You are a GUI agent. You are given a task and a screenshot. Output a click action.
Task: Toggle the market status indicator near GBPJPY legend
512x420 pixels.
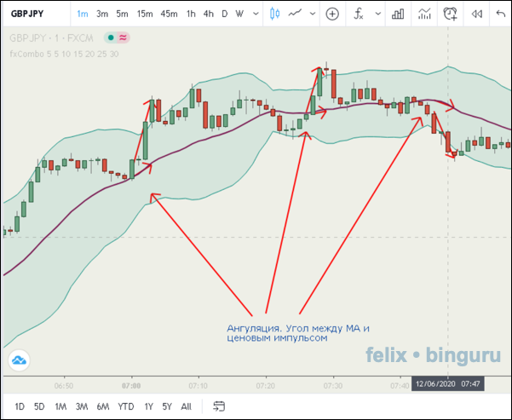click(x=110, y=37)
